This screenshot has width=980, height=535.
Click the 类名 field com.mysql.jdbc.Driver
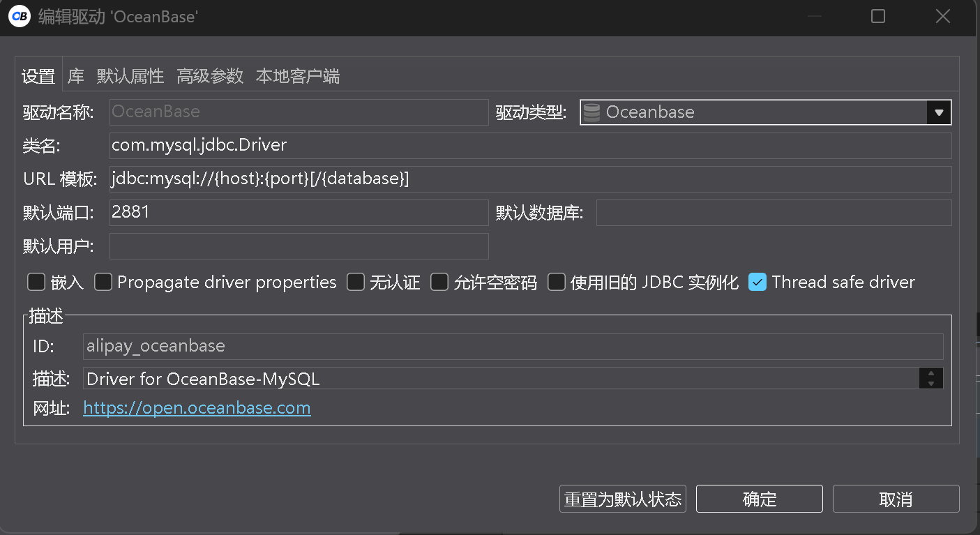tap(531, 146)
